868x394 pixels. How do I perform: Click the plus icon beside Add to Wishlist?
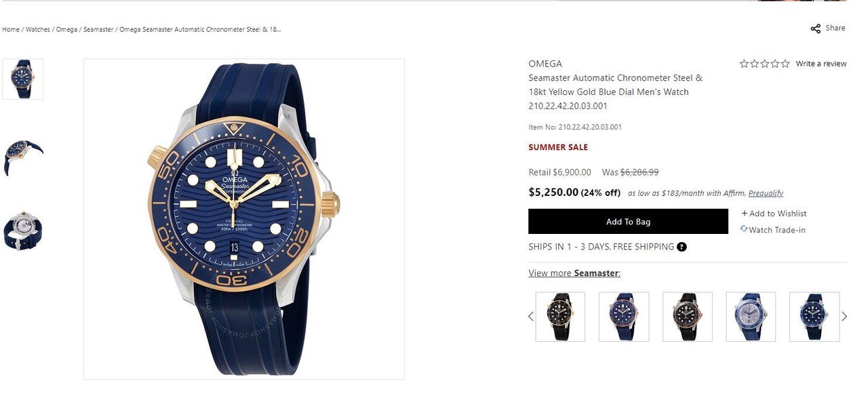(x=744, y=214)
